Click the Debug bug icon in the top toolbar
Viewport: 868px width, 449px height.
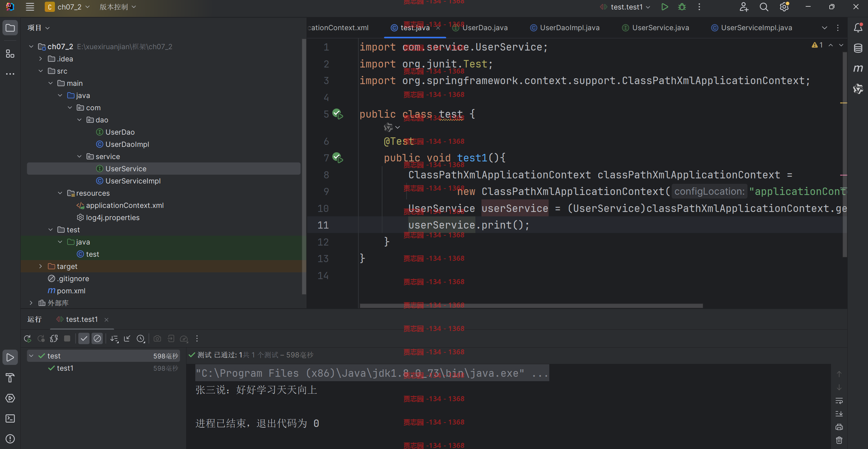tap(682, 7)
